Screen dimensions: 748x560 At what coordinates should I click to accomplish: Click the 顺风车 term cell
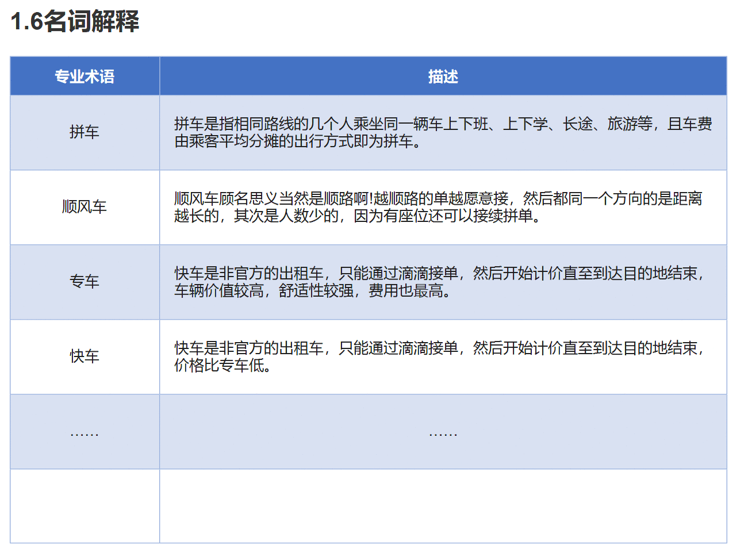(x=85, y=207)
